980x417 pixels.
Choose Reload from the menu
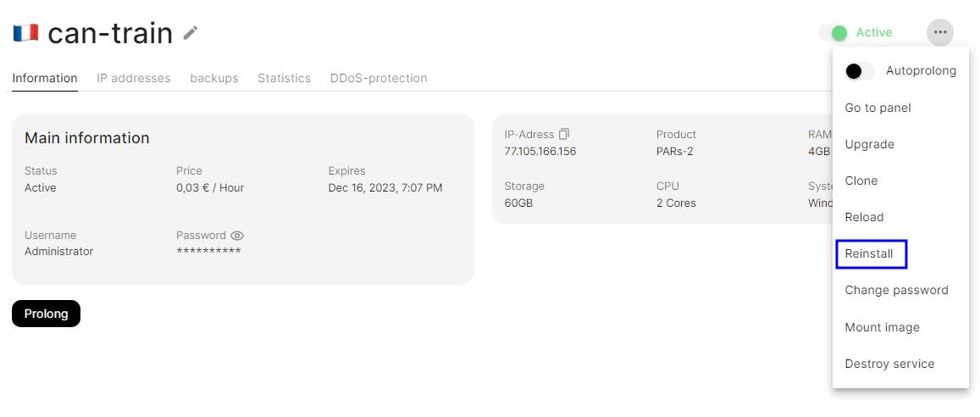(864, 217)
